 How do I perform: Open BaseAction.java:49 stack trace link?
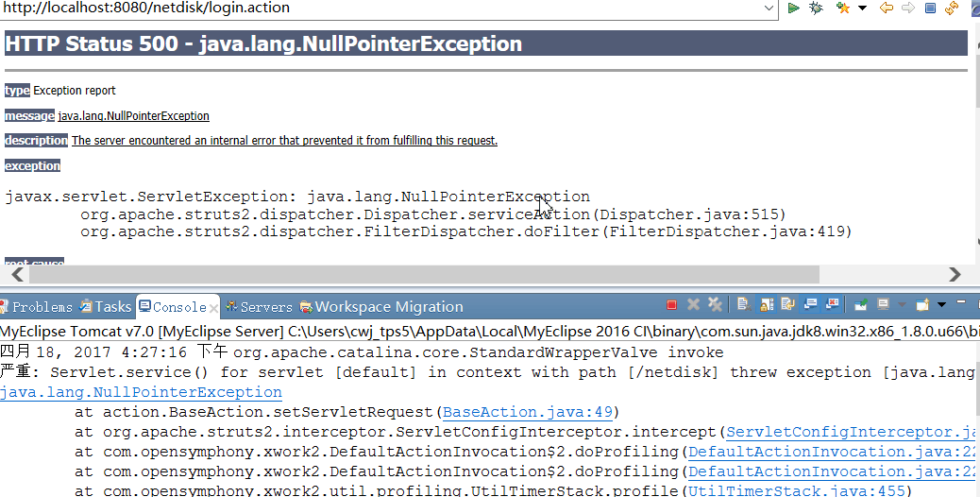528,412
